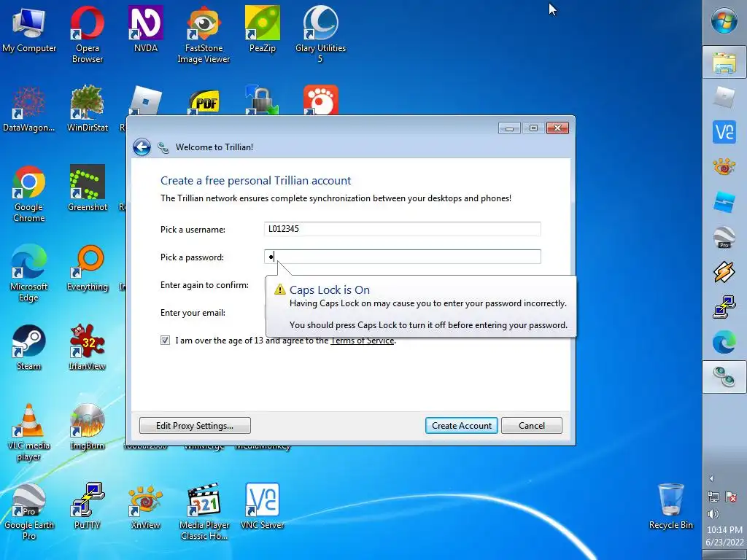Open the PDF desktop shortcut

pyautogui.click(x=204, y=101)
